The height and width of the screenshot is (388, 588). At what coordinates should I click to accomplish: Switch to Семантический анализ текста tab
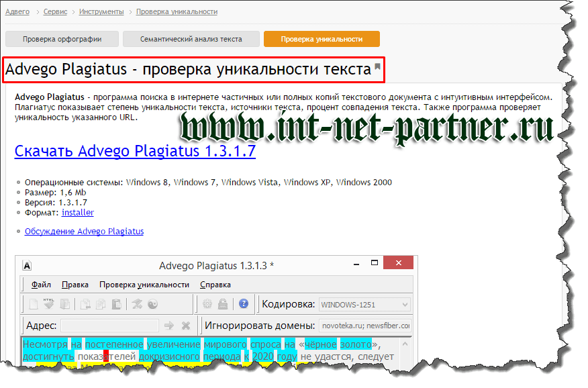(191, 39)
